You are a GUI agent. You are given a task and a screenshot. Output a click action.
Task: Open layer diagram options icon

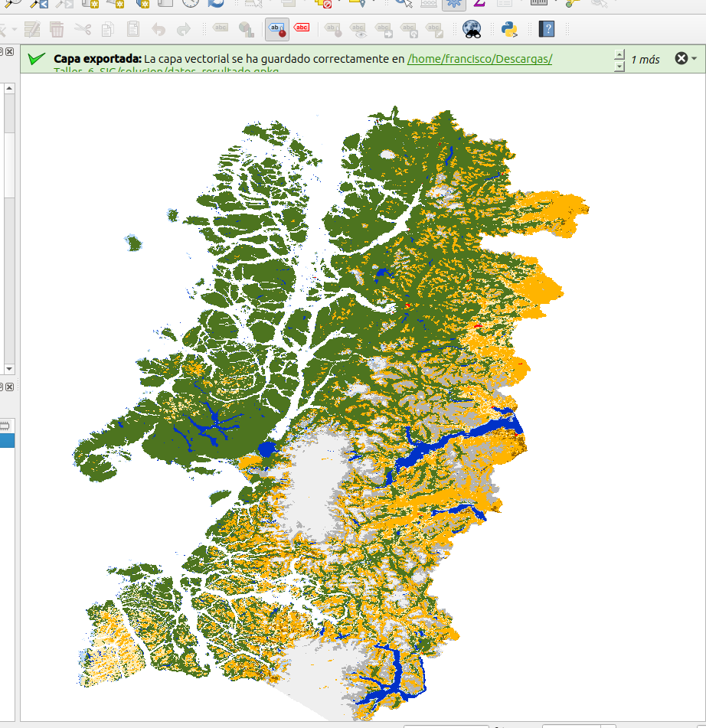click(246, 30)
